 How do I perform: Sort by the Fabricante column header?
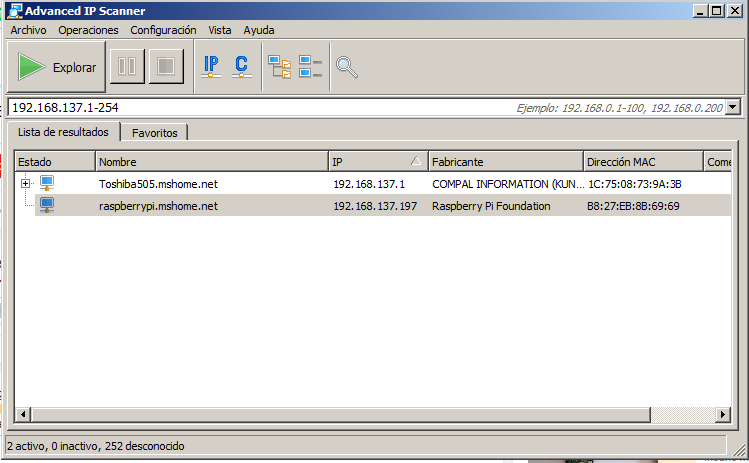click(506, 162)
